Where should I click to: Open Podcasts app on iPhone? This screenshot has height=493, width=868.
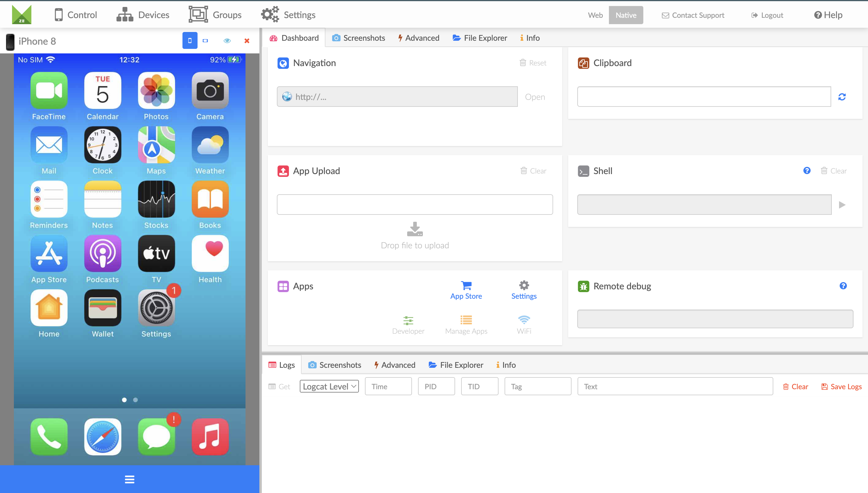click(x=103, y=254)
